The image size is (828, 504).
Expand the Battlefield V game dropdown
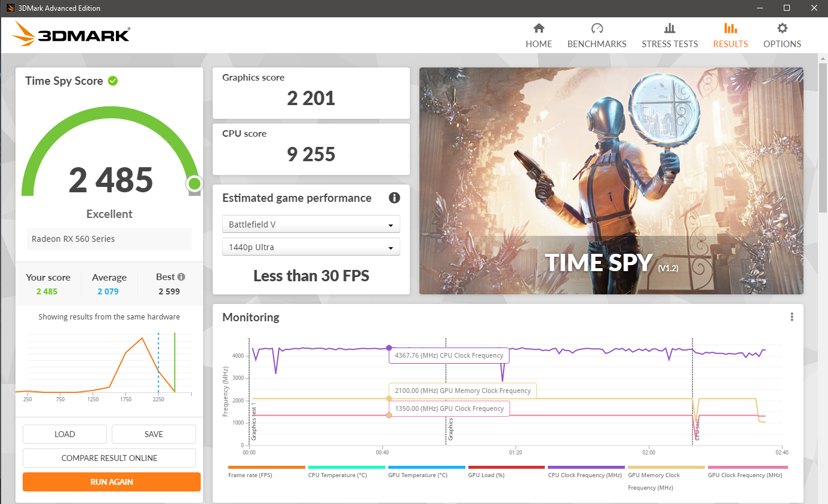tap(311, 225)
